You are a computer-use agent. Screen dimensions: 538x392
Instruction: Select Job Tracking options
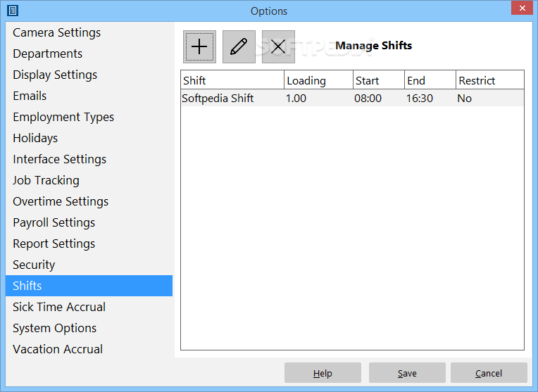click(x=89, y=180)
